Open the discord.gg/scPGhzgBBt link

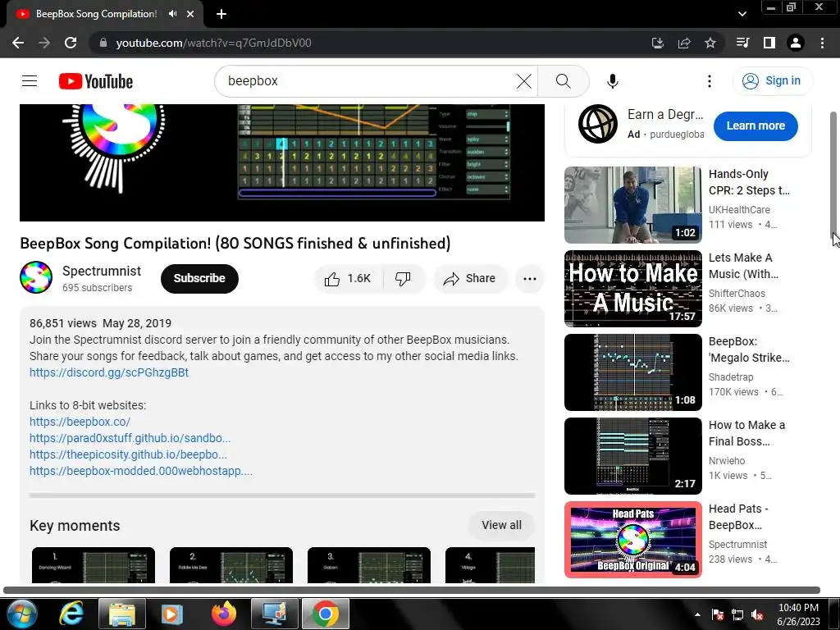click(109, 372)
